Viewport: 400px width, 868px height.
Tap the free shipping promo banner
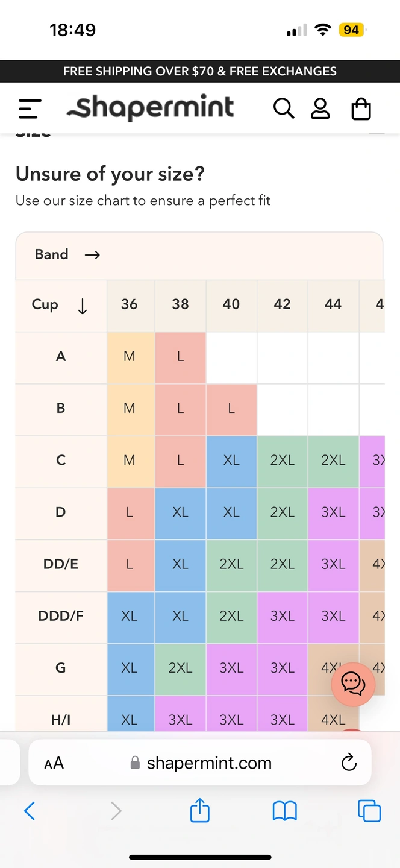pos(200,71)
